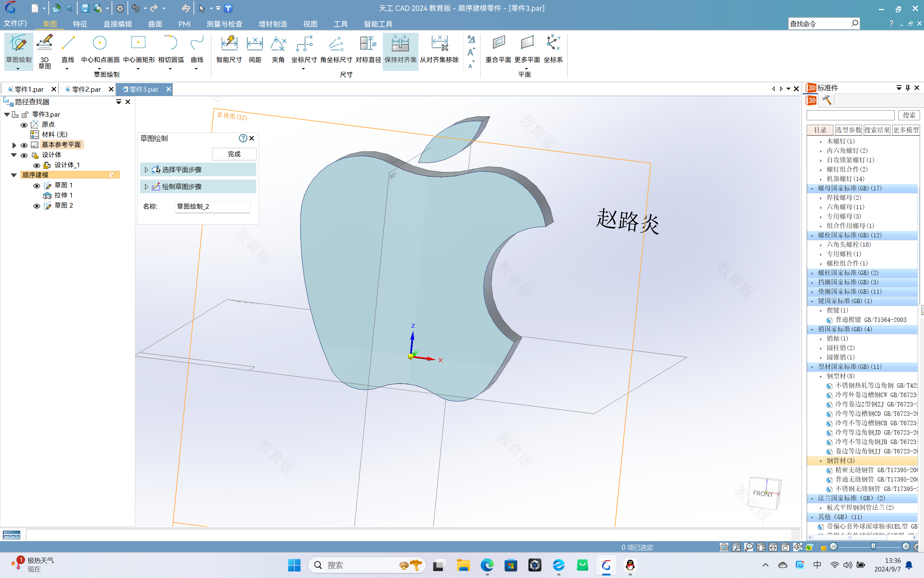924x578 pixels.
Task: Hide 设计体_1 using its eye icon
Action: coord(37,165)
